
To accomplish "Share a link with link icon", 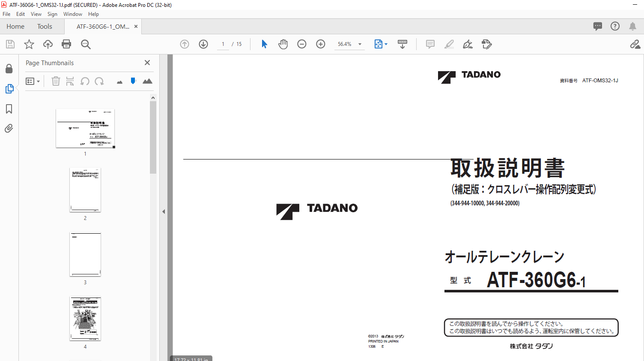I will [x=635, y=44].
